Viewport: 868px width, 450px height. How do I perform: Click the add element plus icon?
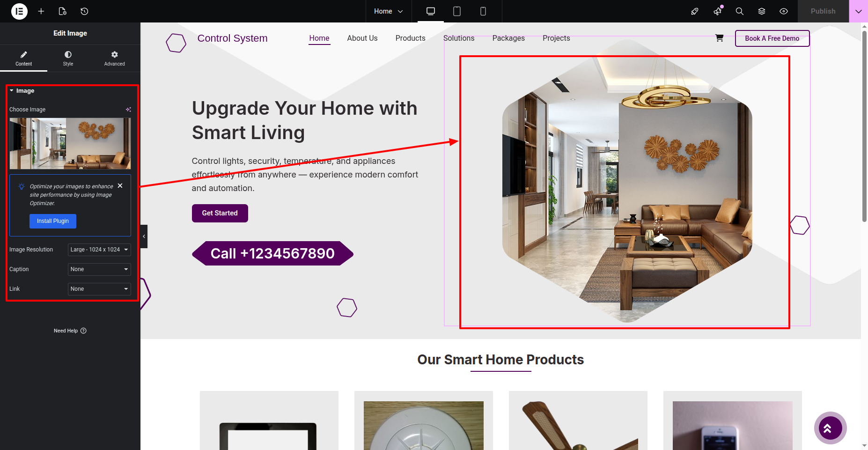pos(41,11)
